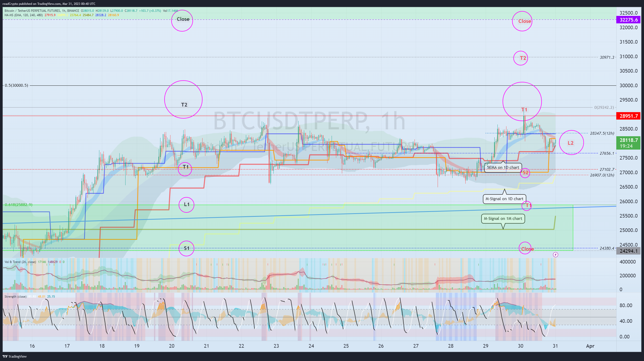Image resolution: width=644 pixels, height=361 pixels.
Task: Click the red L2 circled label
Action: (570, 143)
